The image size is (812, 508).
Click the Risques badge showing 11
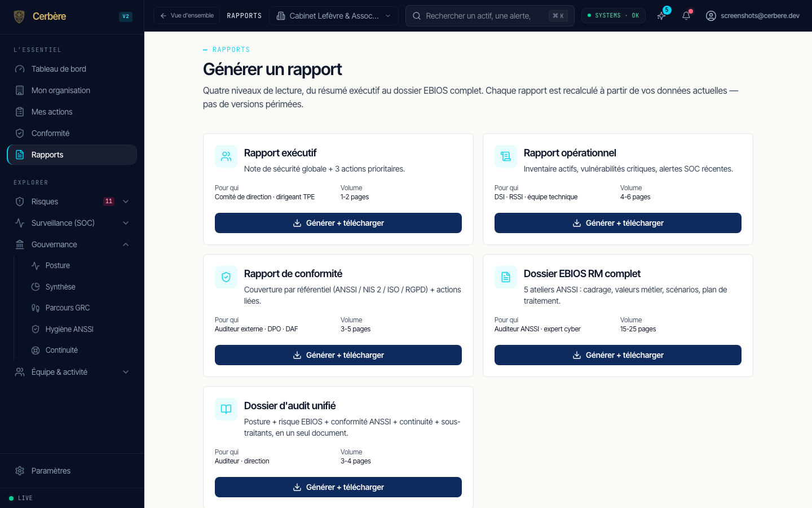click(x=109, y=202)
